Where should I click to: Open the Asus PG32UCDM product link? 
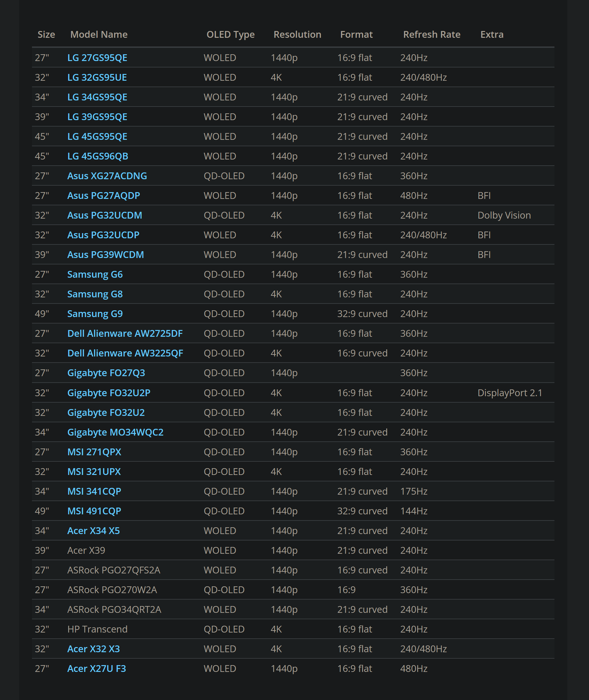(105, 215)
